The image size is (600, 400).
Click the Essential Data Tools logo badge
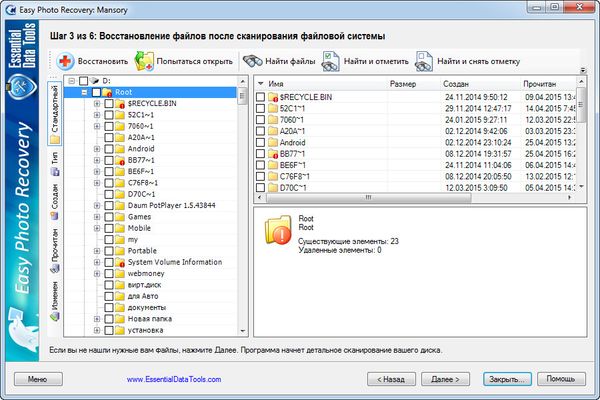tap(22, 86)
